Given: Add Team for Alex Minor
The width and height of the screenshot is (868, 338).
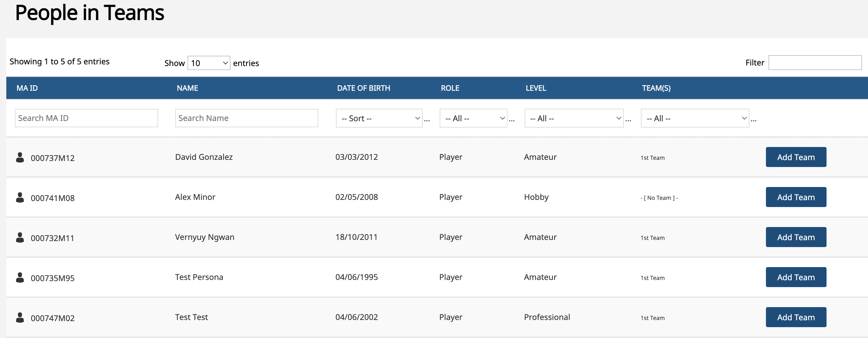Looking at the screenshot, I should (x=796, y=197).
